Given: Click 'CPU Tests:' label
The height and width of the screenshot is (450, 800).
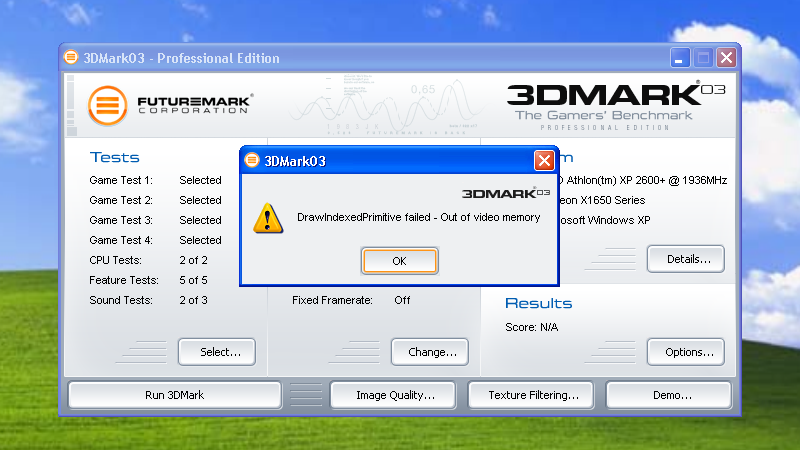Looking at the screenshot, I should click(115, 260).
